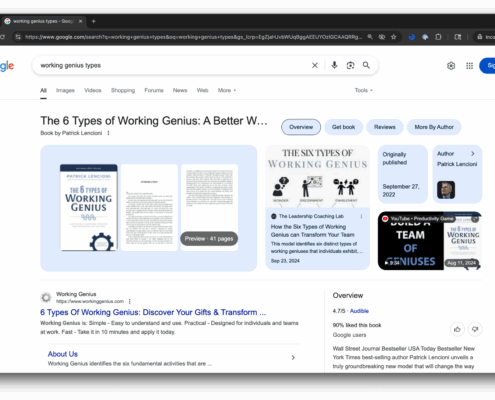This screenshot has width=495, height=400.
Task: Click the 90% liked this book text
Action: [357, 325]
